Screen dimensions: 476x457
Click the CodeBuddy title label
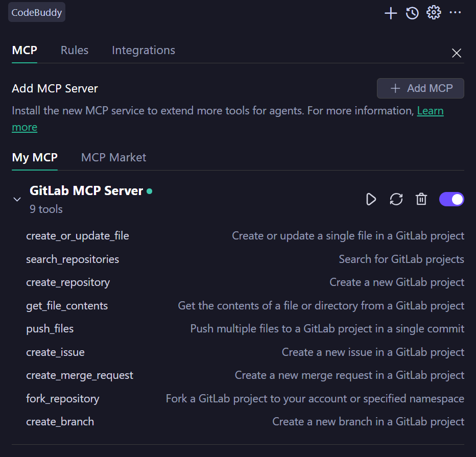pyautogui.click(x=37, y=13)
